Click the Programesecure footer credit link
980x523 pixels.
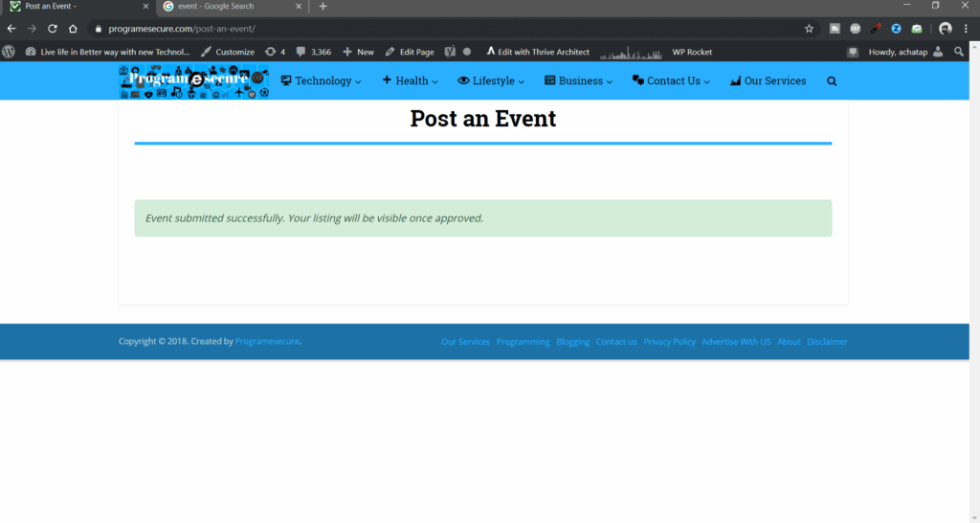click(x=268, y=342)
